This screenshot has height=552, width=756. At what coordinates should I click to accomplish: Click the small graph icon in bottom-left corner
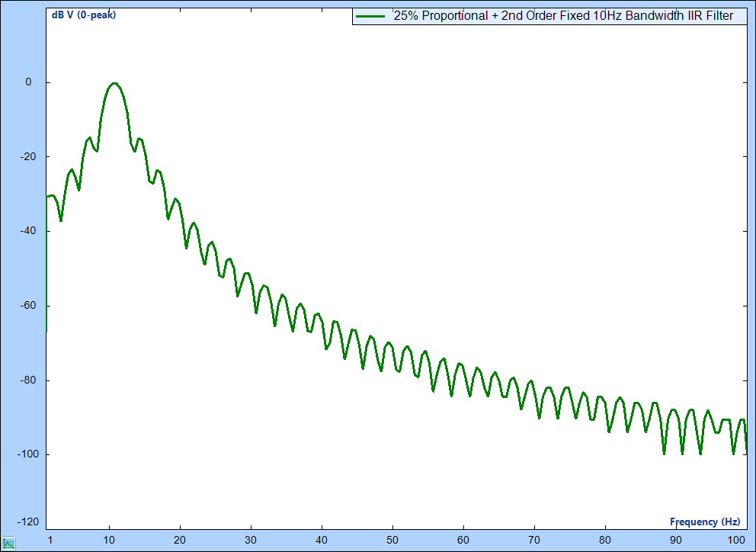coord(8,544)
